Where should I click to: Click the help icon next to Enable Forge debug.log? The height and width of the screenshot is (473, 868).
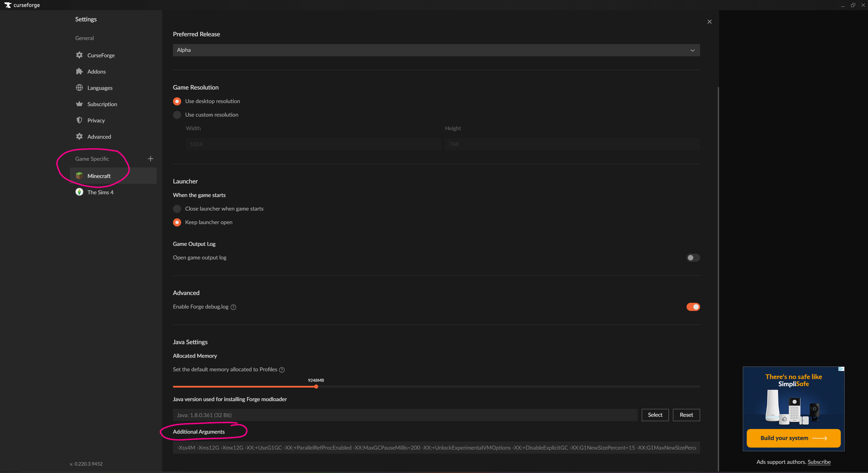coord(233,307)
